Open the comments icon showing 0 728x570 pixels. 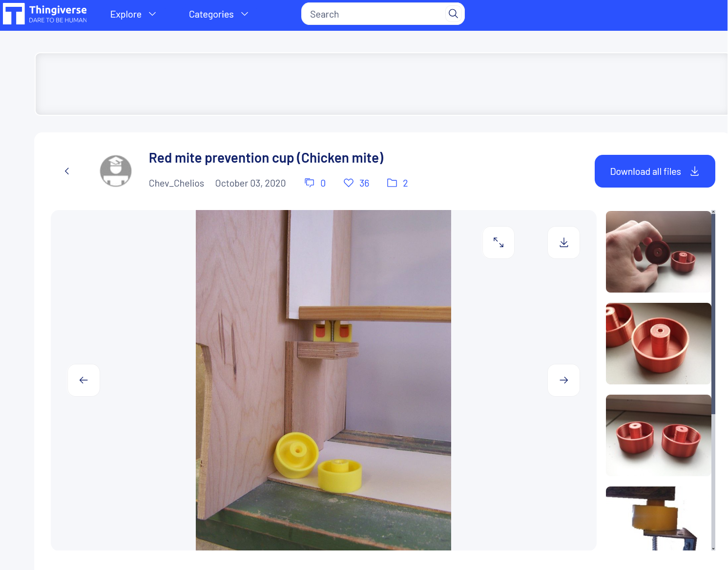[x=310, y=183]
